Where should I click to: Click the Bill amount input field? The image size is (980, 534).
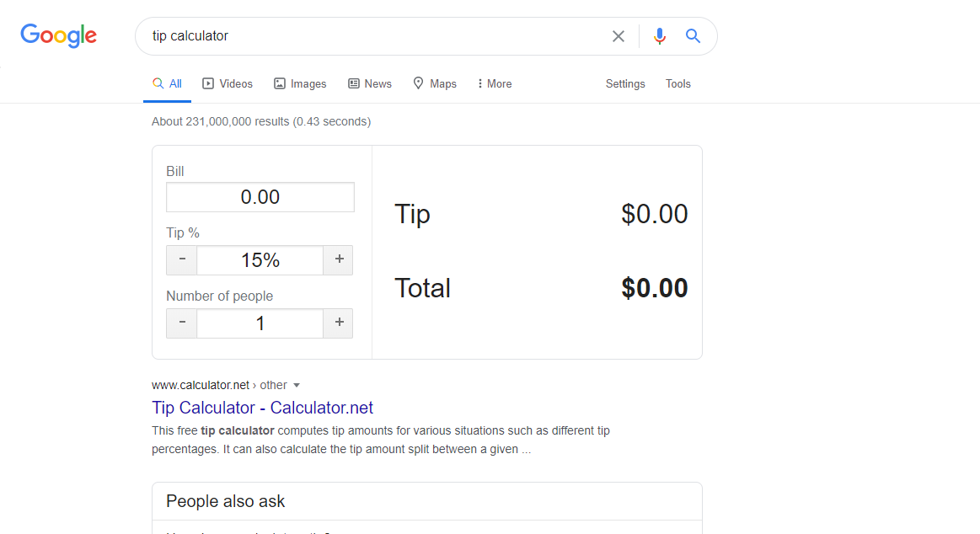(260, 197)
